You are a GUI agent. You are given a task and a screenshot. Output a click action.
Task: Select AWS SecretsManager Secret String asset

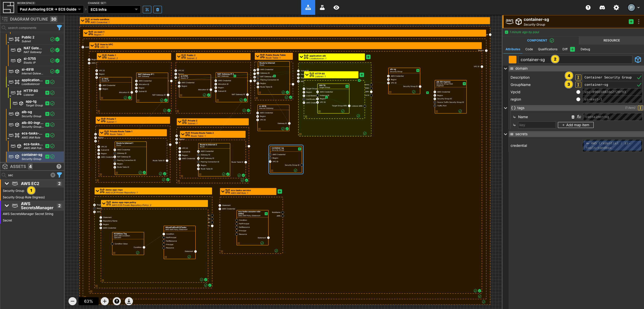pyautogui.click(x=28, y=214)
